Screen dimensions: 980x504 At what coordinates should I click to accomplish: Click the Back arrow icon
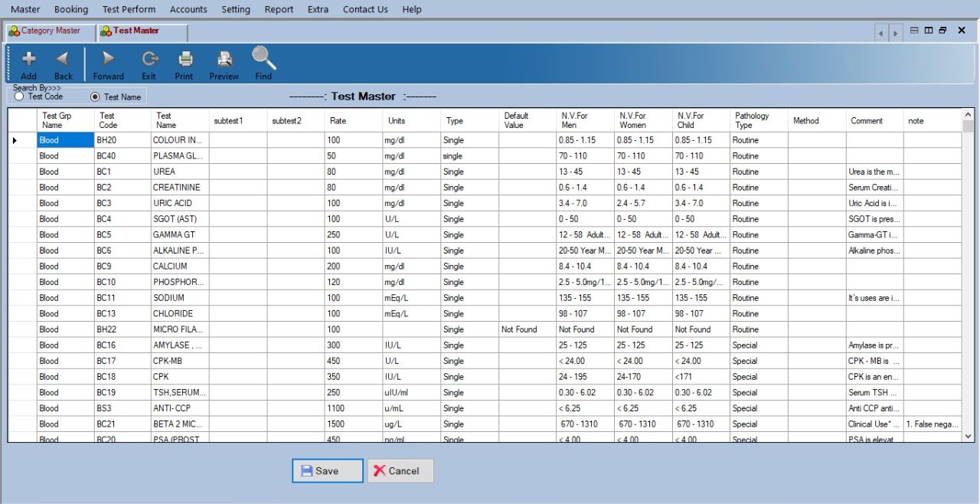point(63,64)
